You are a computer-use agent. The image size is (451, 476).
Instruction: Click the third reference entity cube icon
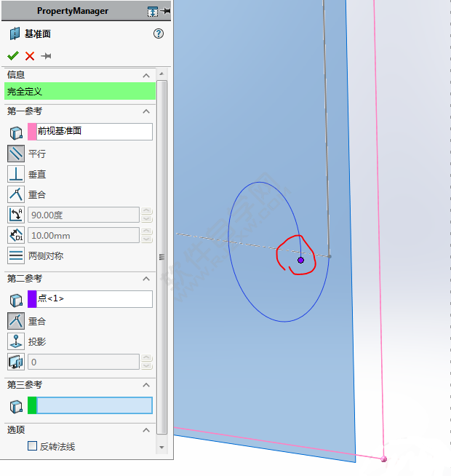click(16, 406)
